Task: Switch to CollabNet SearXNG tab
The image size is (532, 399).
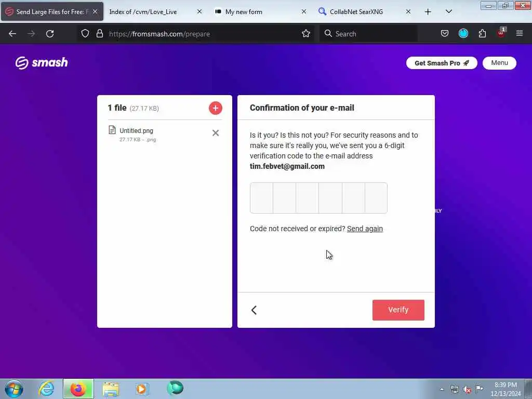Action: (x=356, y=11)
